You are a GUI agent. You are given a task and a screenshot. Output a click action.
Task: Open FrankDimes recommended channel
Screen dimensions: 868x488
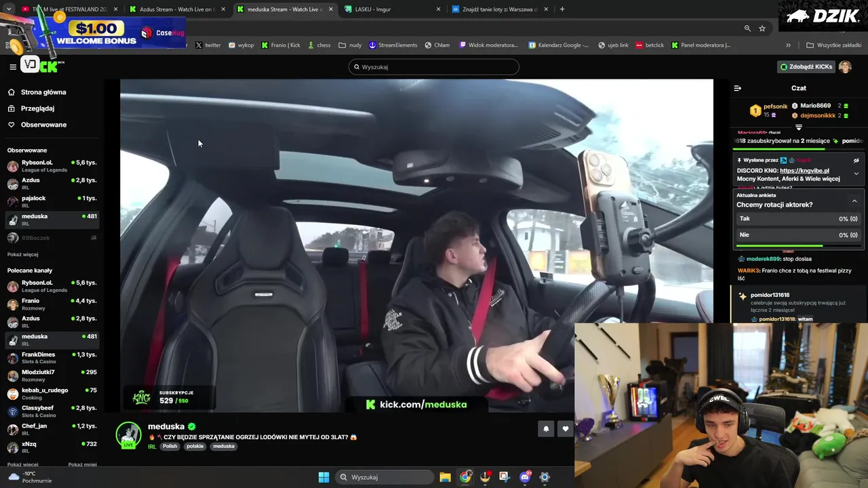[51, 358]
